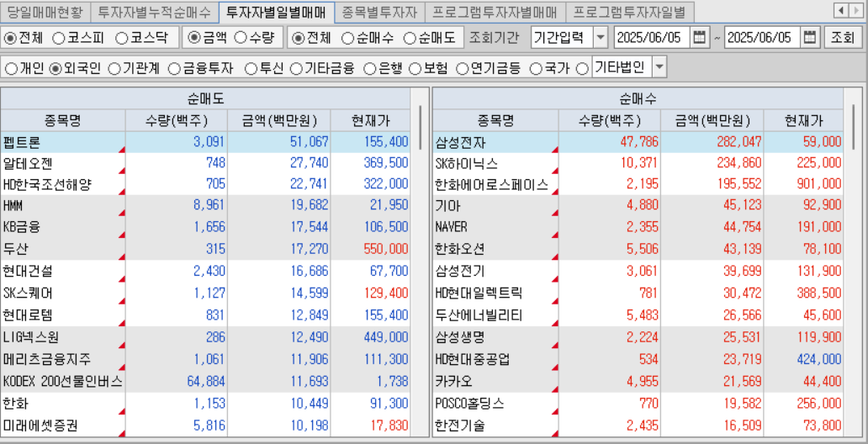Select the 금액 radio button
The height and width of the screenshot is (444, 868).
(x=193, y=38)
